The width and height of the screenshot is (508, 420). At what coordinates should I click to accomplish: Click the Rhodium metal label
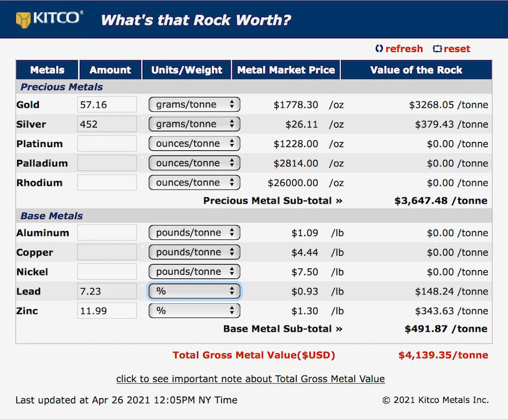pos(39,183)
